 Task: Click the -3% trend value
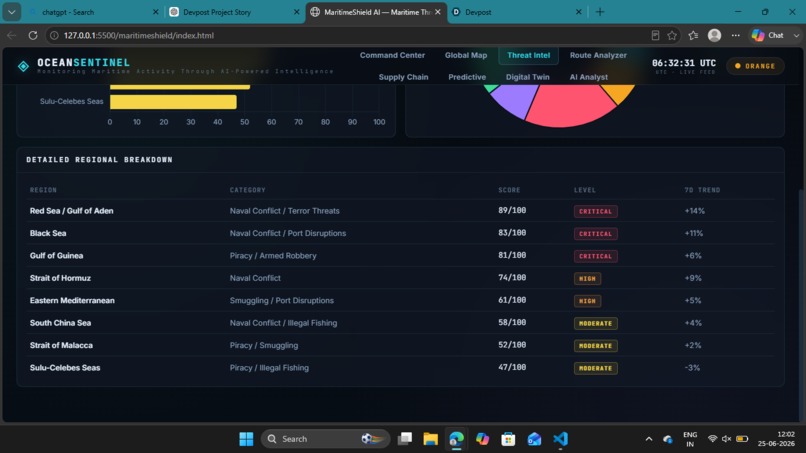click(692, 368)
